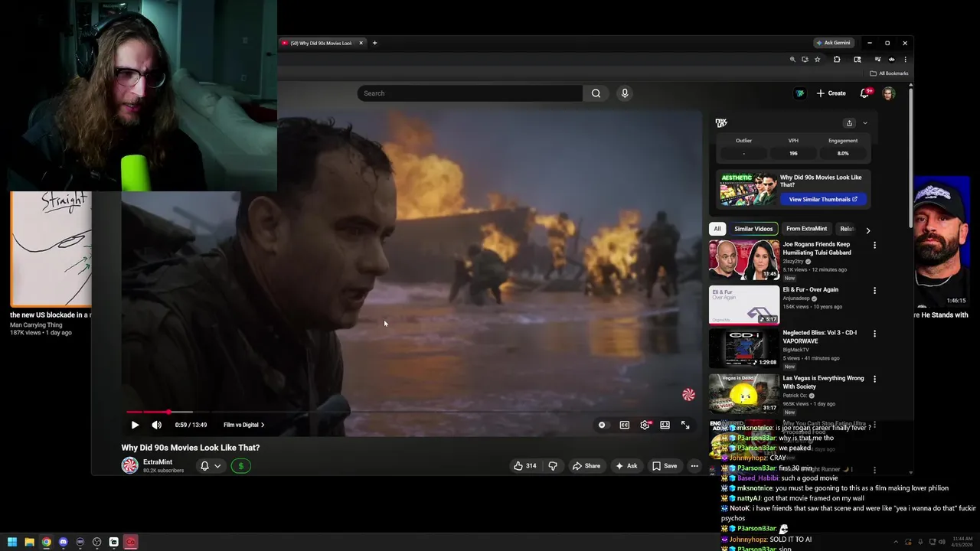Image resolution: width=980 pixels, height=551 pixels.
Task: Open a new browser tab
Action: (x=374, y=43)
